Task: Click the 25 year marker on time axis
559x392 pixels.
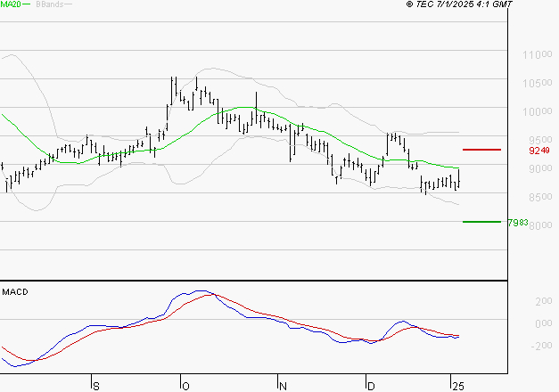Action: [458, 387]
